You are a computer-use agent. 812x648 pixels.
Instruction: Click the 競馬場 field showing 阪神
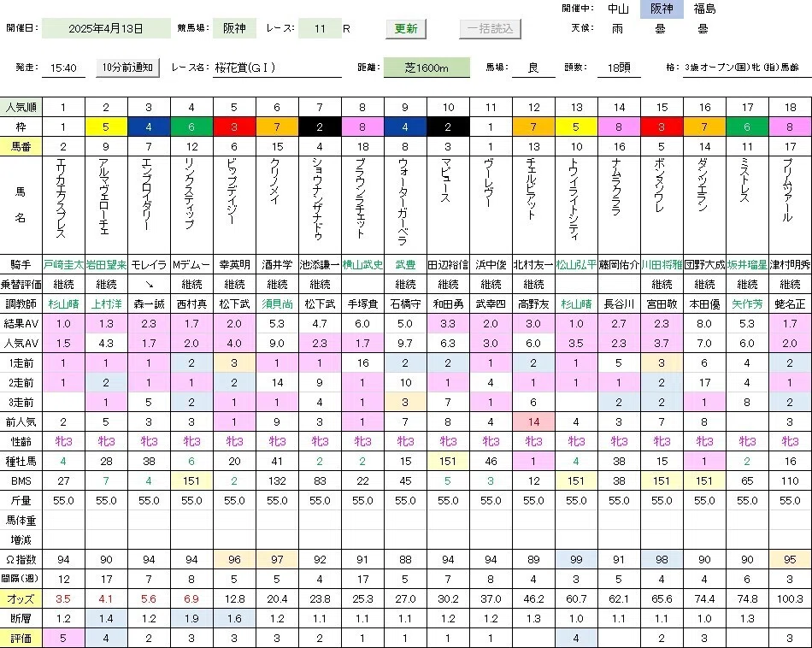[234, 28]
